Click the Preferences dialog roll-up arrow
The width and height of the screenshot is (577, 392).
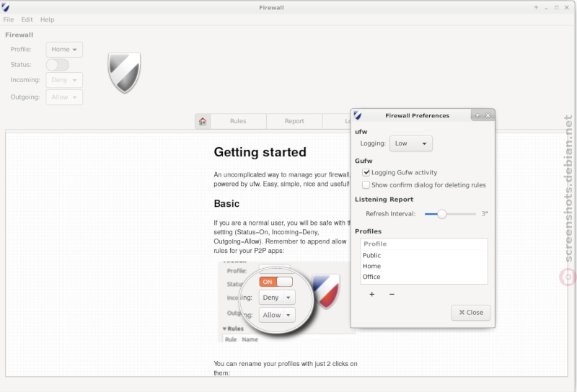[x=477, y=115]
